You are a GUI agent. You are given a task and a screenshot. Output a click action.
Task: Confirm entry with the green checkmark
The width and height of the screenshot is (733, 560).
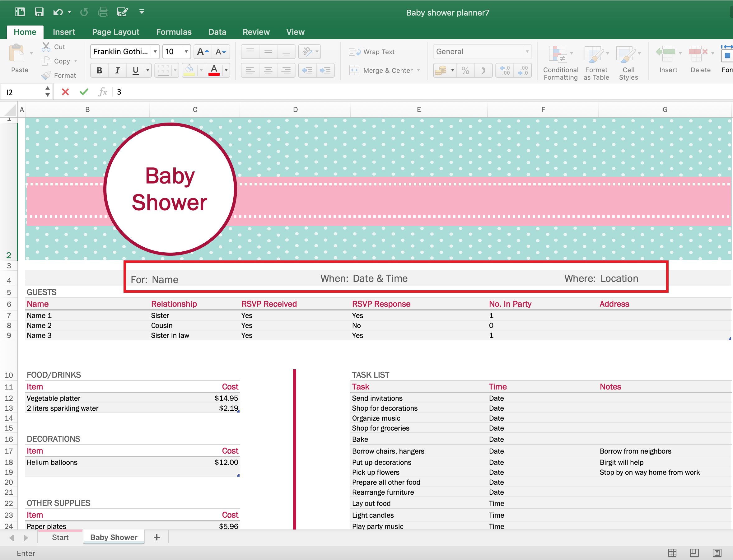(x=84, y=92)
